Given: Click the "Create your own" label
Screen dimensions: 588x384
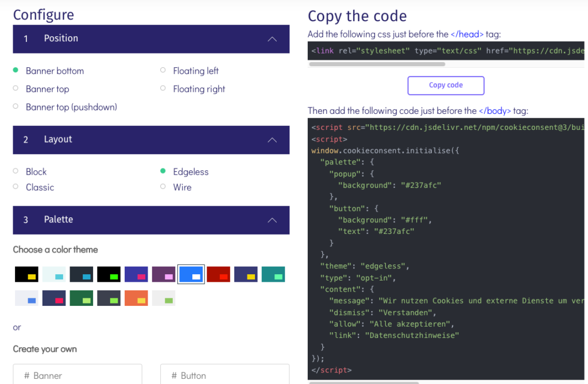Looking at the screenshot, I should coord(45,349).
